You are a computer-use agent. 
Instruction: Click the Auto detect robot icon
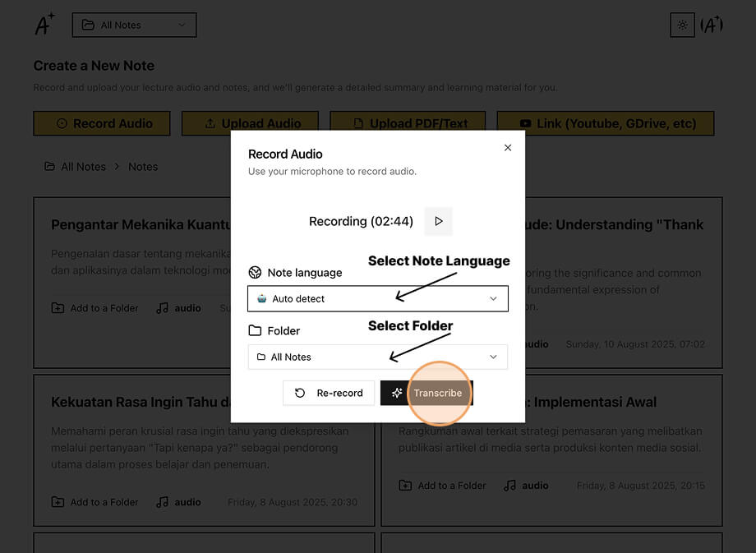click(262, 298)
